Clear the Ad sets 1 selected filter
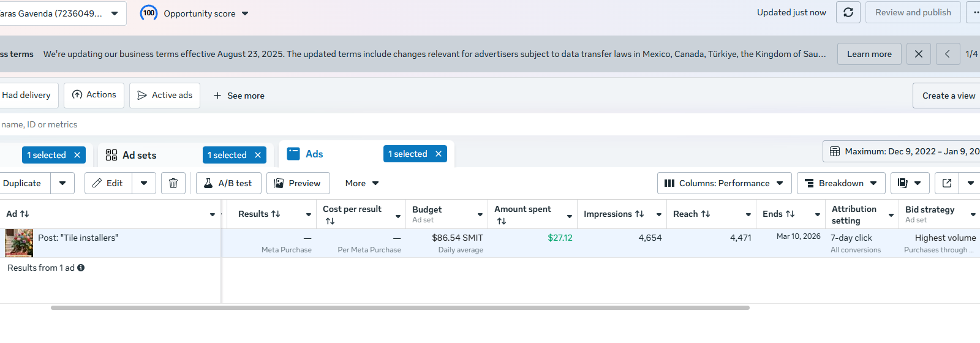Screen dimensions: 980x343 pyautogui.click(x=258, y=155)
